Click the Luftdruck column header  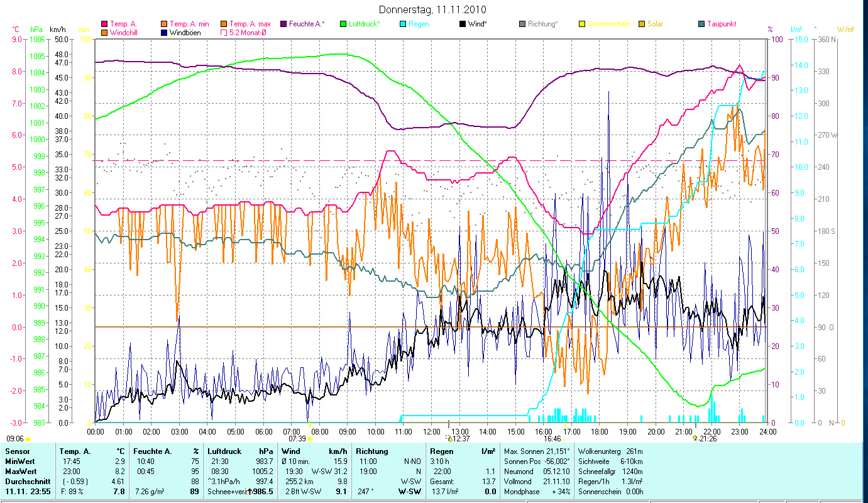coord(222,451)
